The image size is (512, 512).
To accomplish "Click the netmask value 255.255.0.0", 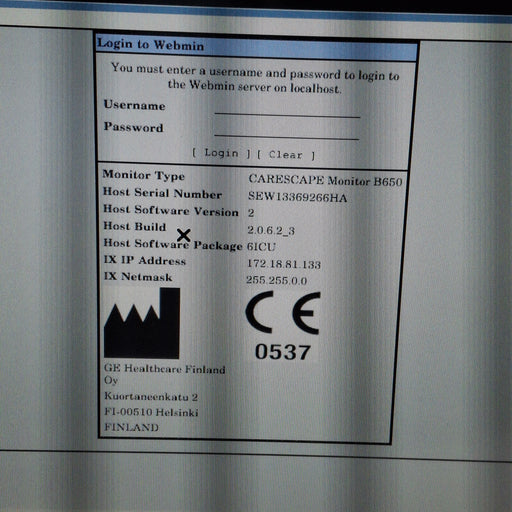I will pyautogui.click(x=277, y=280).
